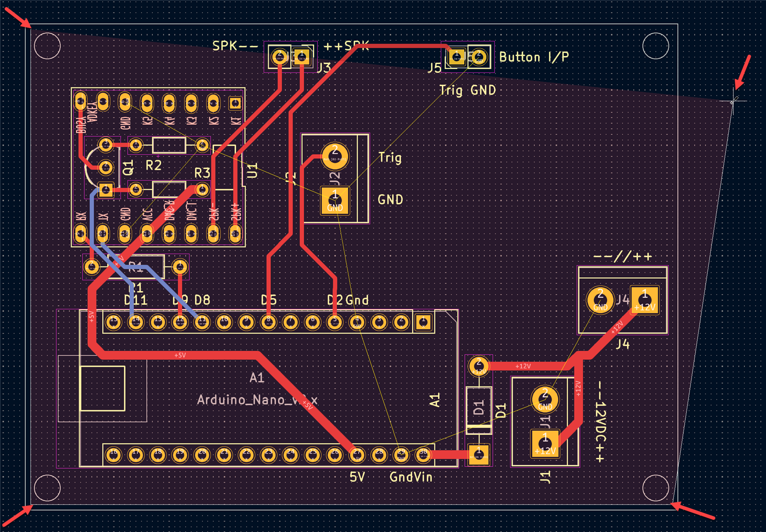Click the 'Trig' label beside connector J2
This screenshot has width=766, height=532.
click(x=390, y=157)
